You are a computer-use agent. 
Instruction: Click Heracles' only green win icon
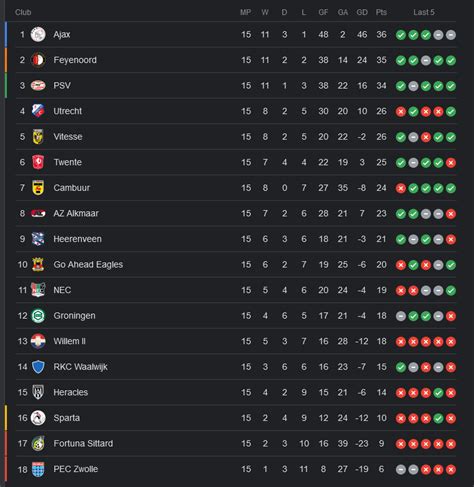click(x=438, y=393)
